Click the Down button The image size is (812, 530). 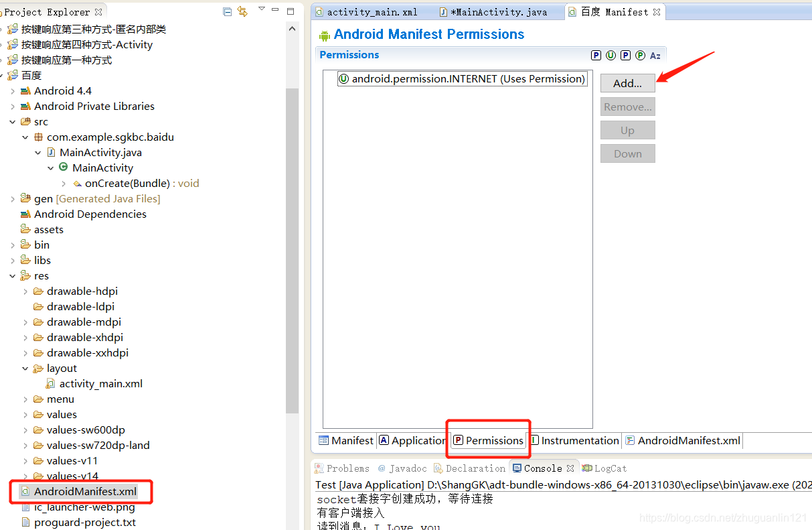(627, 153)
